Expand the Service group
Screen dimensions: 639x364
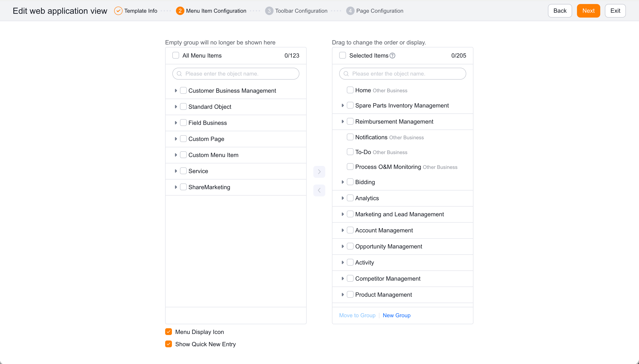[x=176, y=171]
